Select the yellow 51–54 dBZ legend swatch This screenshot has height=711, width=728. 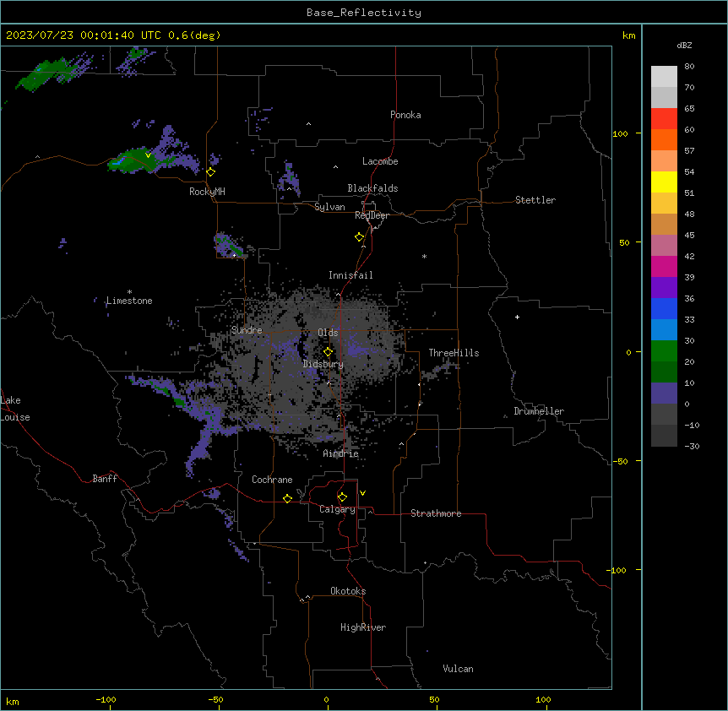tap(664, 182)
